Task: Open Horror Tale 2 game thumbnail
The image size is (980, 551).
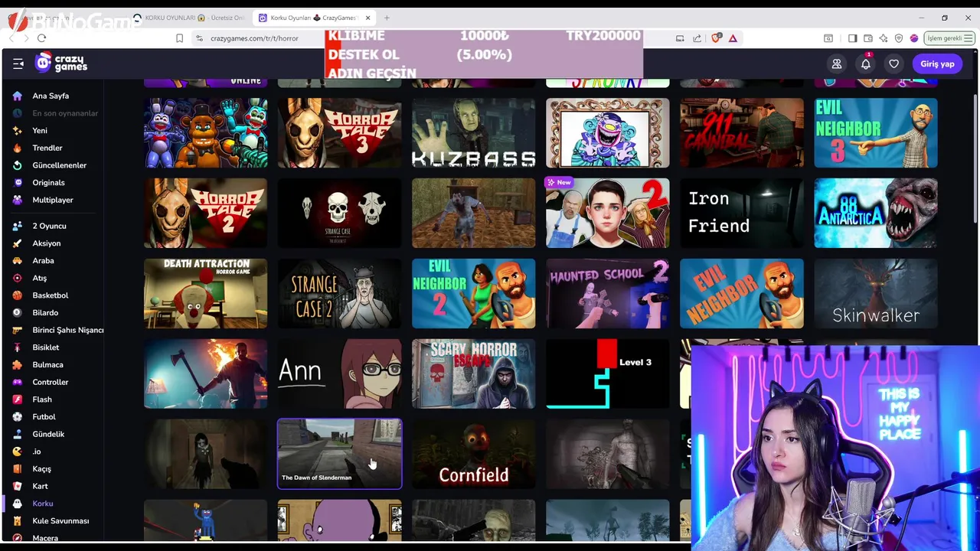Action: 205,213
